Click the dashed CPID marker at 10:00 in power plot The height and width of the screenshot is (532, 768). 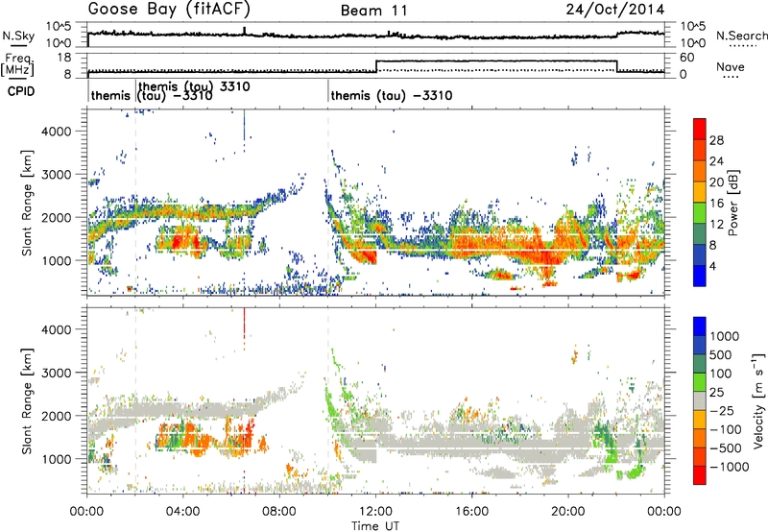328,202
